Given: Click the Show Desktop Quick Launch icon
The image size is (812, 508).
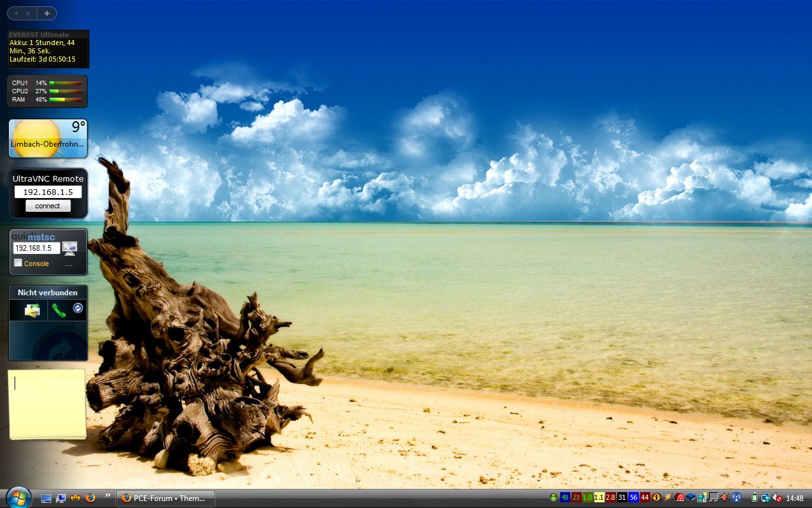Looking at the screenshot, I should coord(46,498).
